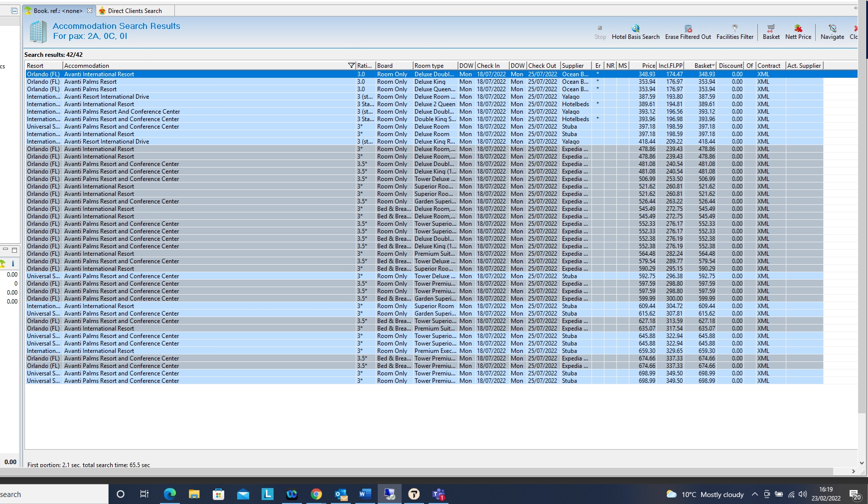Select the row with Incl.Fl.PP value 304.72
868x504 pixels.
tap(425, 306)
